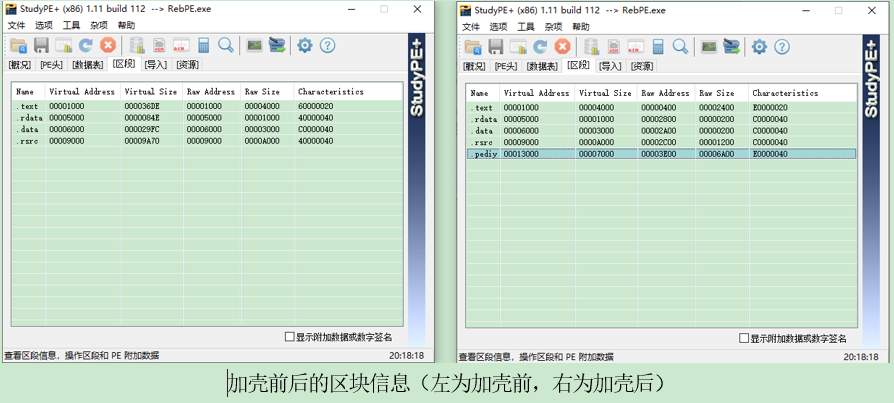Viewport: 894px width, 403px height.
Task: Magnifier search icon in right window toolbar
Action: (680, 47)
